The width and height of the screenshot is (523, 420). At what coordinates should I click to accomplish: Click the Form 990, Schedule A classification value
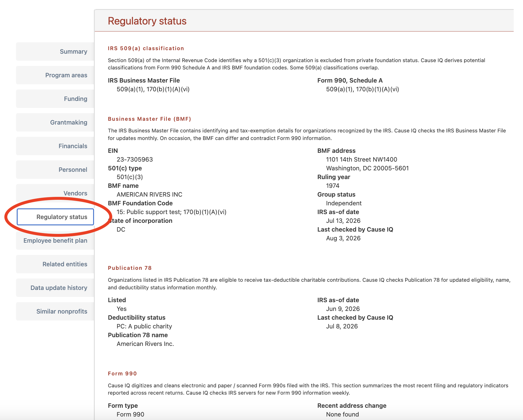click(x=362, y=89)
